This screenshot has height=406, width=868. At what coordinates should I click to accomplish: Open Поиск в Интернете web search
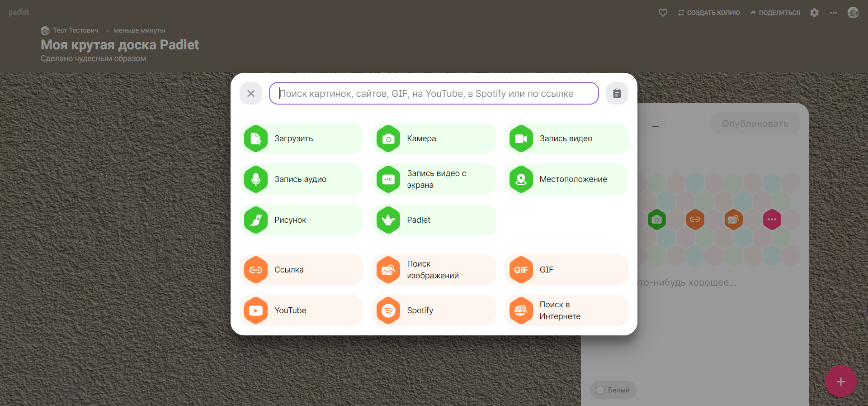point(566,310)
